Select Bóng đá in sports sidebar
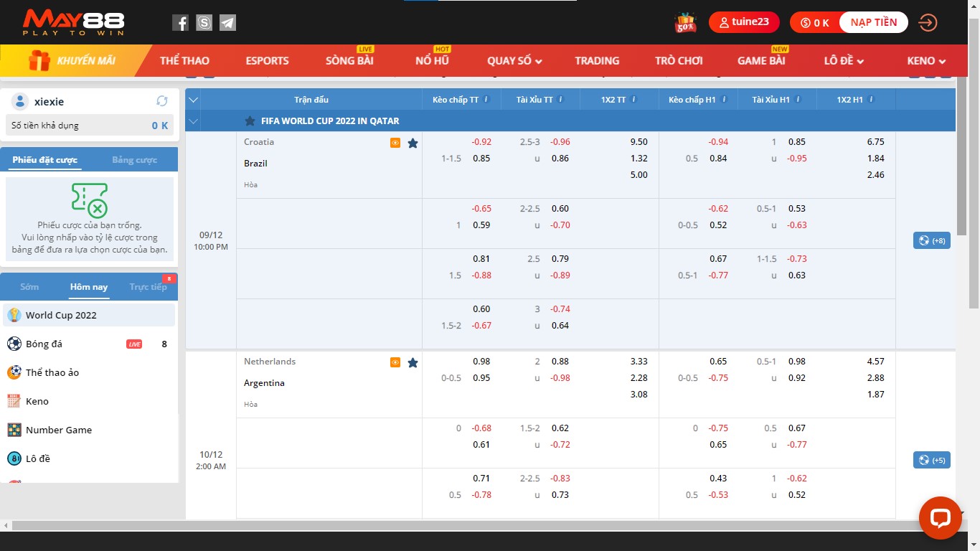 point(44,344)
